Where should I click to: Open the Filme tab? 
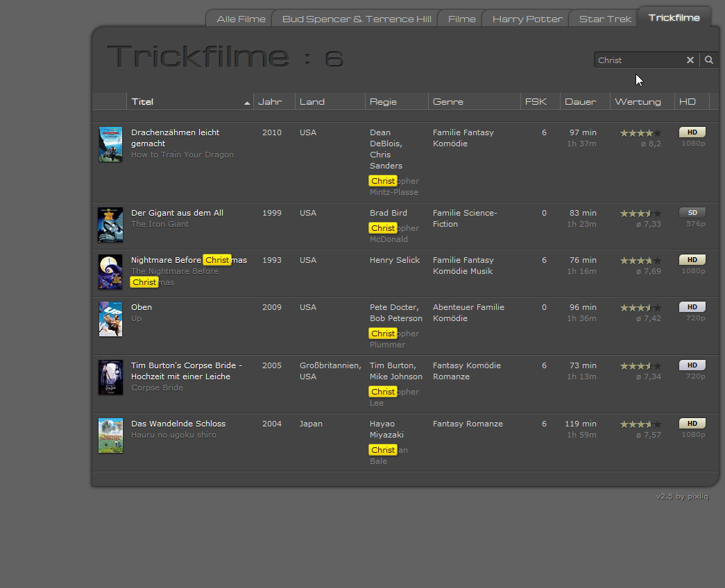pyautogui.click(x=461, y=19)
